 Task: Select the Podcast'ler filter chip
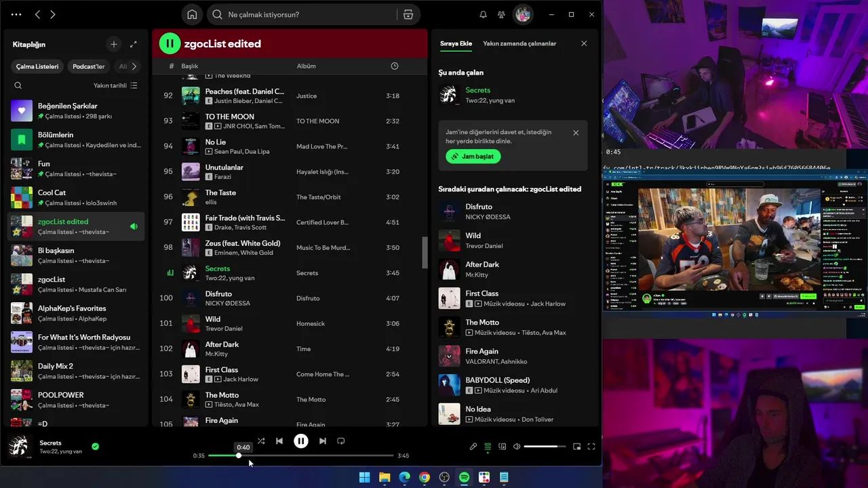pos(89,66)
